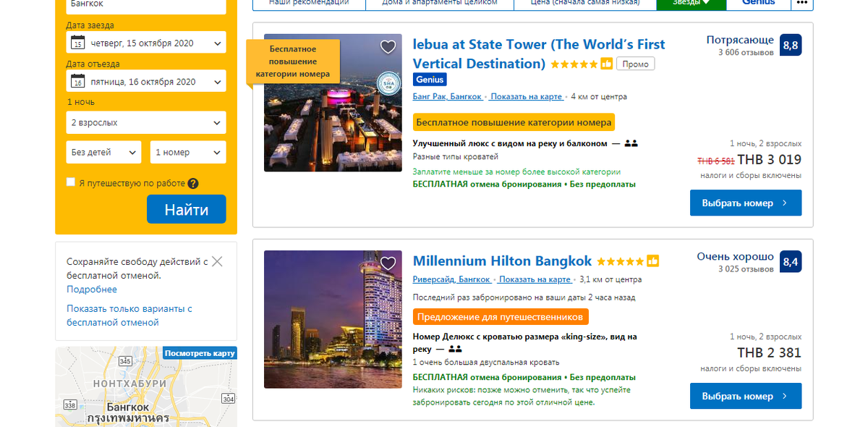Click 'Показать на карте' for Millennium Hilton
868x427 pixels.
(x=535, y=279)
